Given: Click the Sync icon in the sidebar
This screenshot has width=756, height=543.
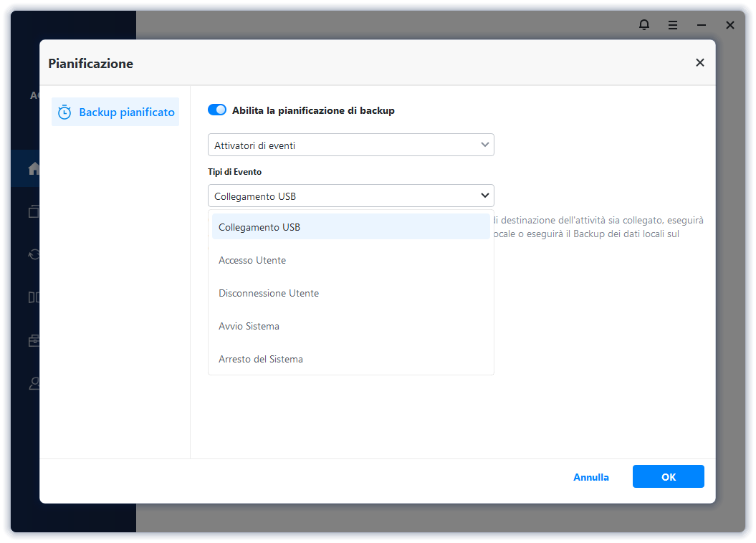Looking at the screenshot, I should click(x=34, y=254).
